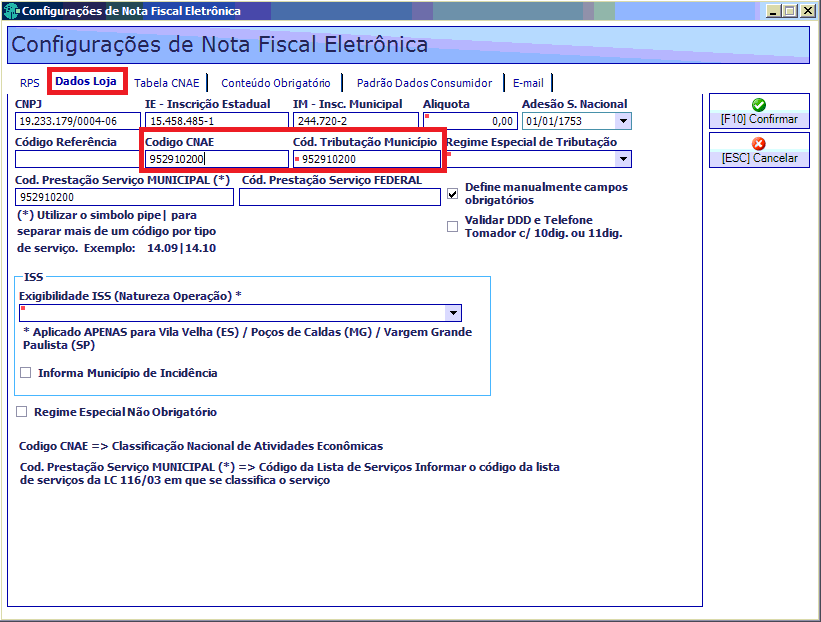Enable Validar DDD e Telefone Tomador checkbox
The width and height of the screenshot is (821, 622).
pyautogui.click(x=452, y=226)
